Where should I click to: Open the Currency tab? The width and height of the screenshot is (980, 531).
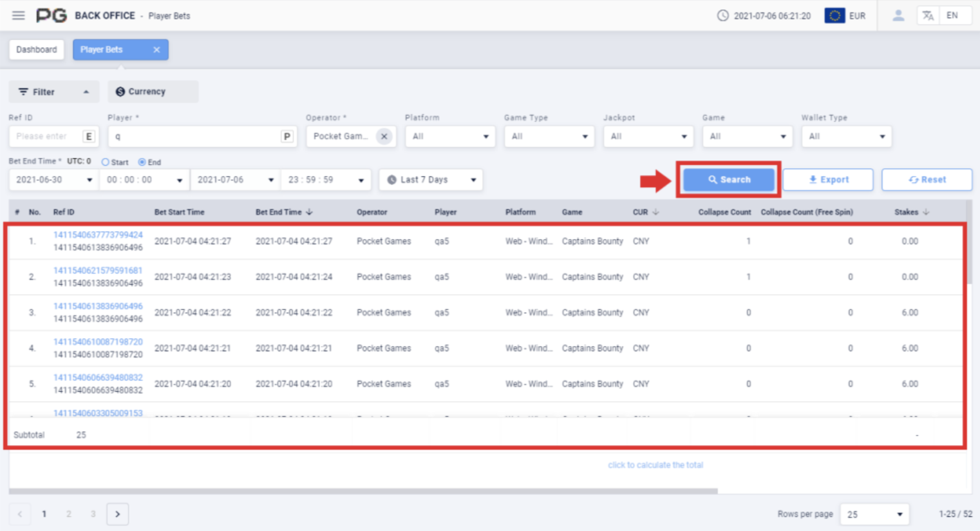153,92
